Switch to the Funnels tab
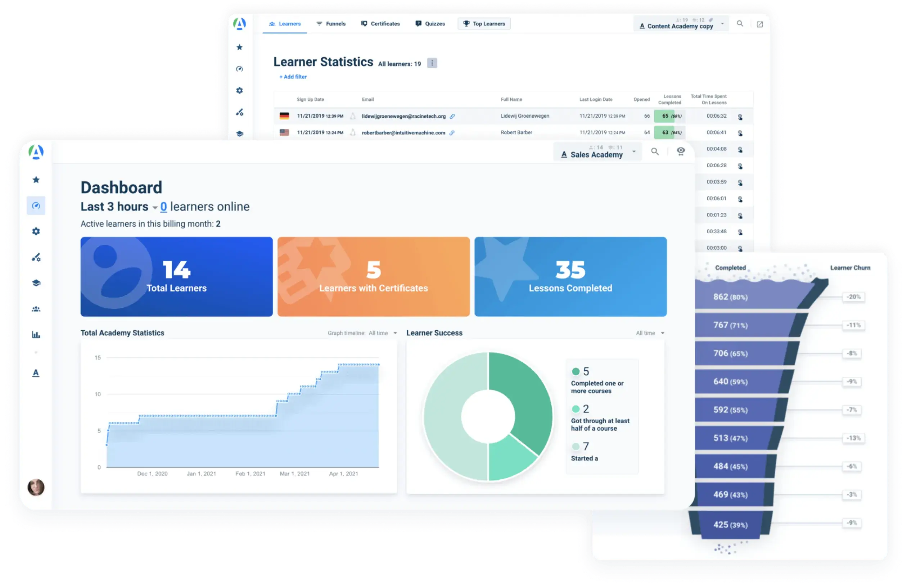Screen dimensions: 907x588 (x=331, y=24)
